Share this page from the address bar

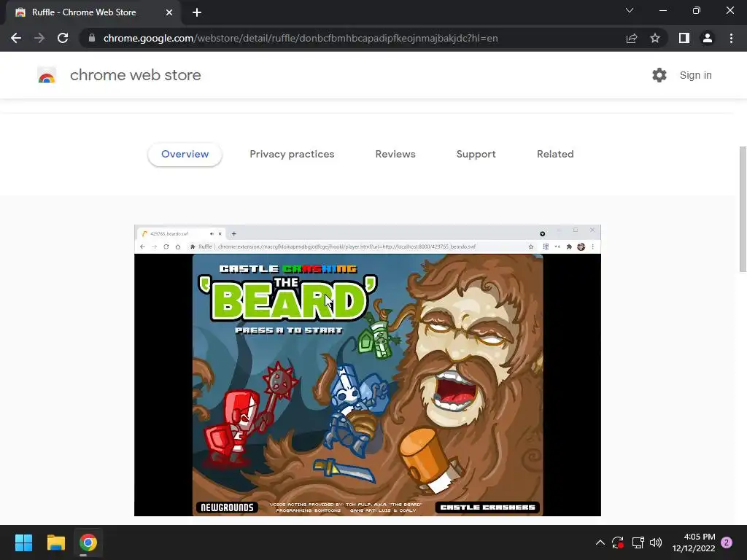(x=632, y=38)
